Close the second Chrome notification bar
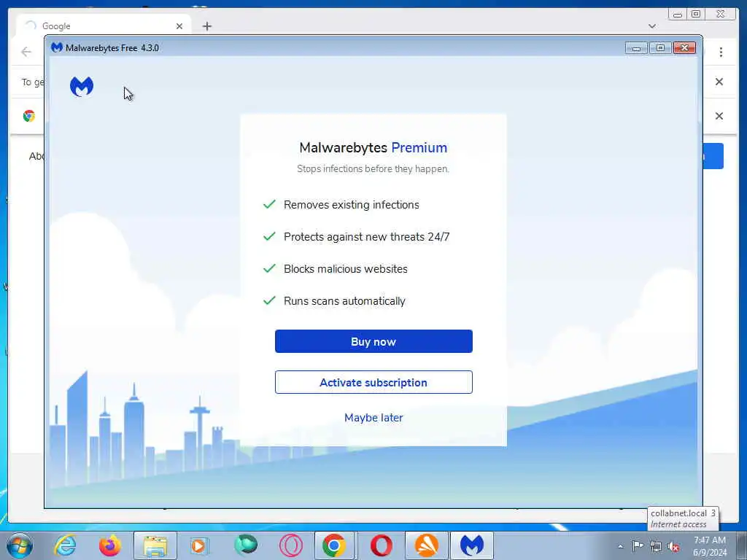This screenshot has width=747, height=560. click(x=719, y=116)
